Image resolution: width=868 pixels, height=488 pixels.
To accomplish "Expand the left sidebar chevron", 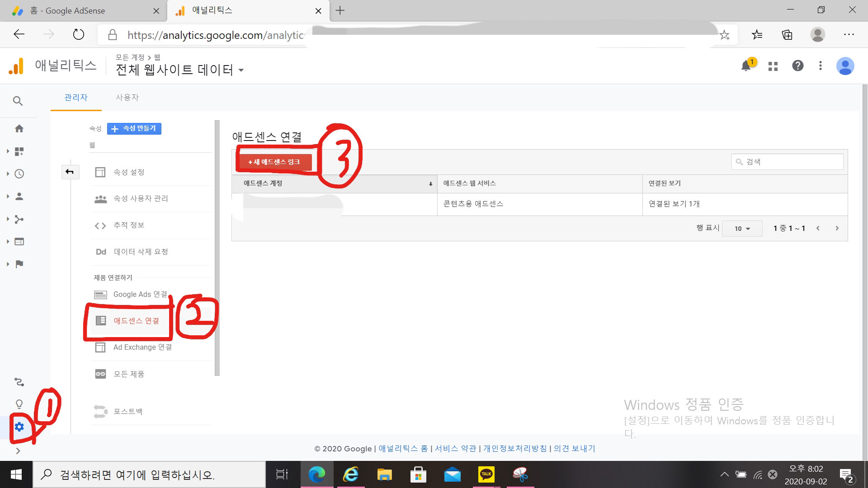I will click(x=18, y=450).
